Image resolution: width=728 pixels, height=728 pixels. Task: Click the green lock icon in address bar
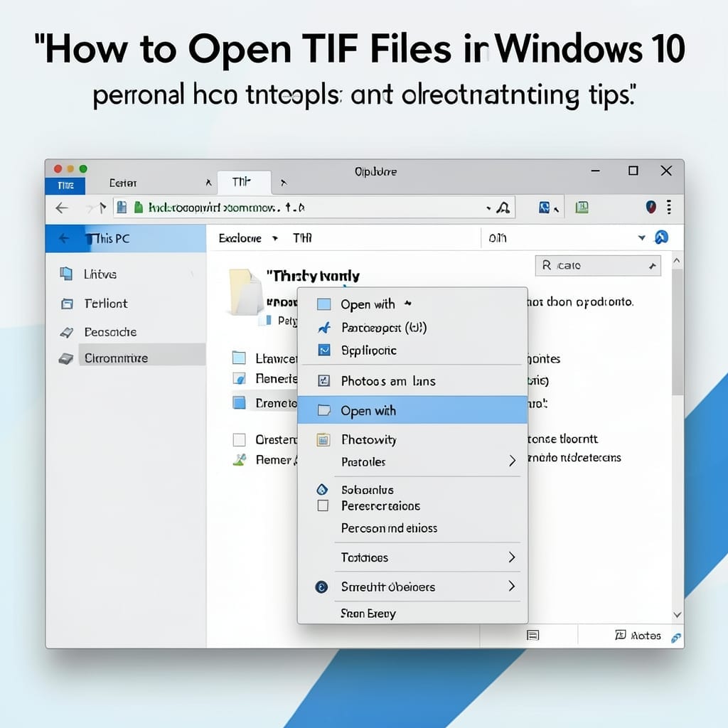click(x=139, y=207)
